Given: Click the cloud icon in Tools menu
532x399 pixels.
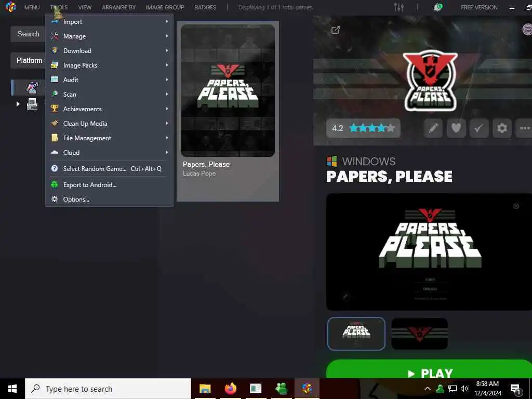Looking at the screenshot, I should [x=54, y=152].
